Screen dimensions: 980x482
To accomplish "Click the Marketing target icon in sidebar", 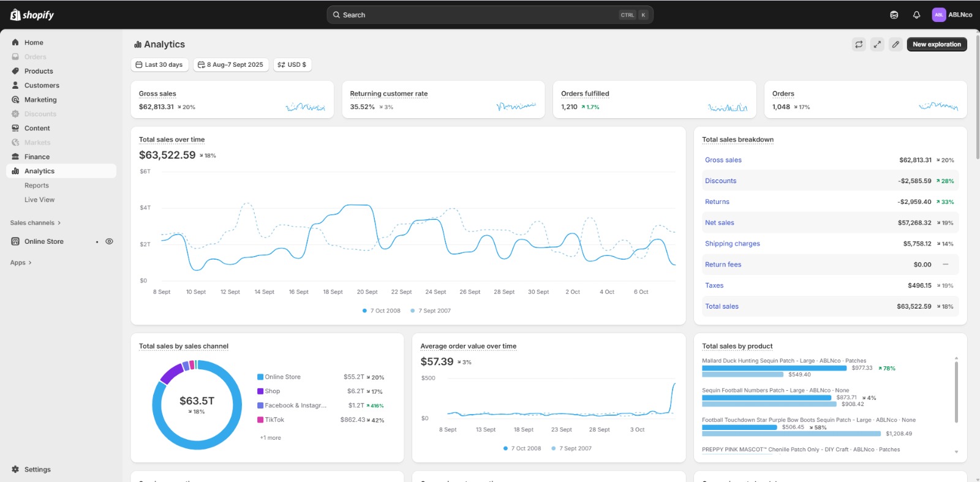I will click(15, 100).
